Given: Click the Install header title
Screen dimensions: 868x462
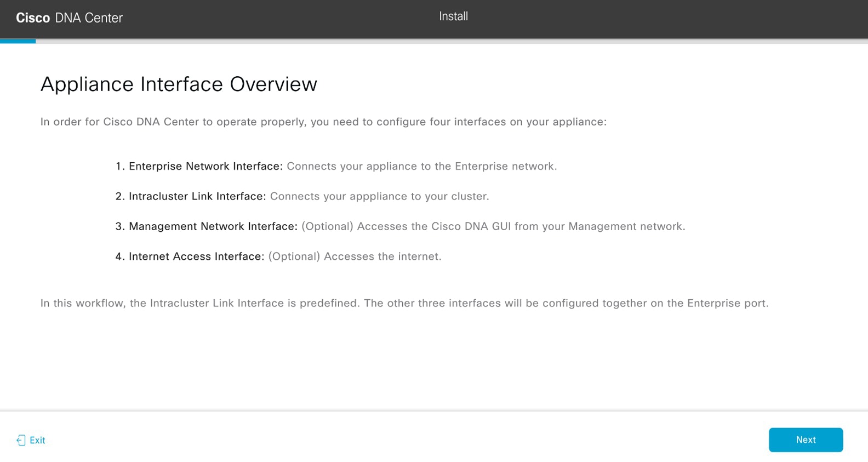Looking at the screenshot, I should coord(453,16).
